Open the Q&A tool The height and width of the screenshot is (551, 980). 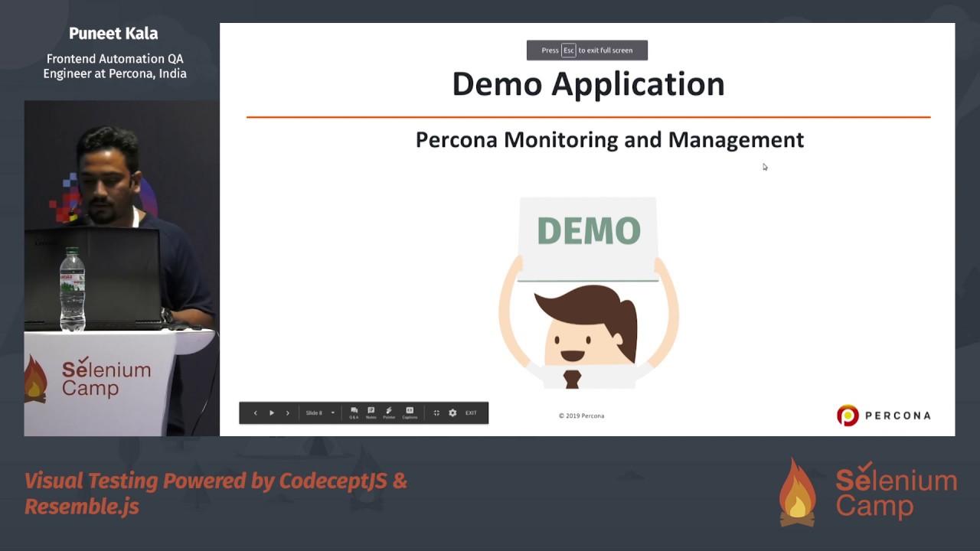354,412
